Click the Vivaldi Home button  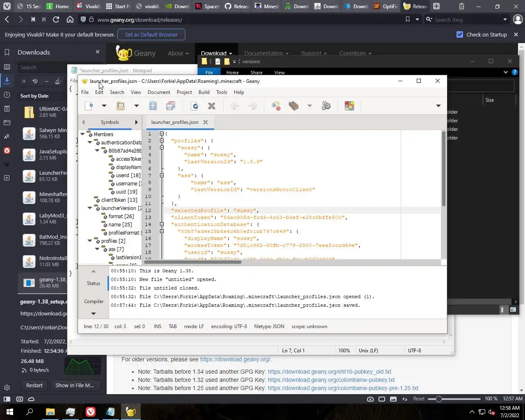click(70, 19)
